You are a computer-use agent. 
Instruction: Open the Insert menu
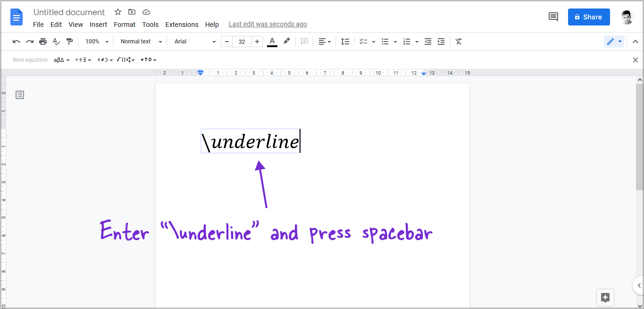coord(98,25)
